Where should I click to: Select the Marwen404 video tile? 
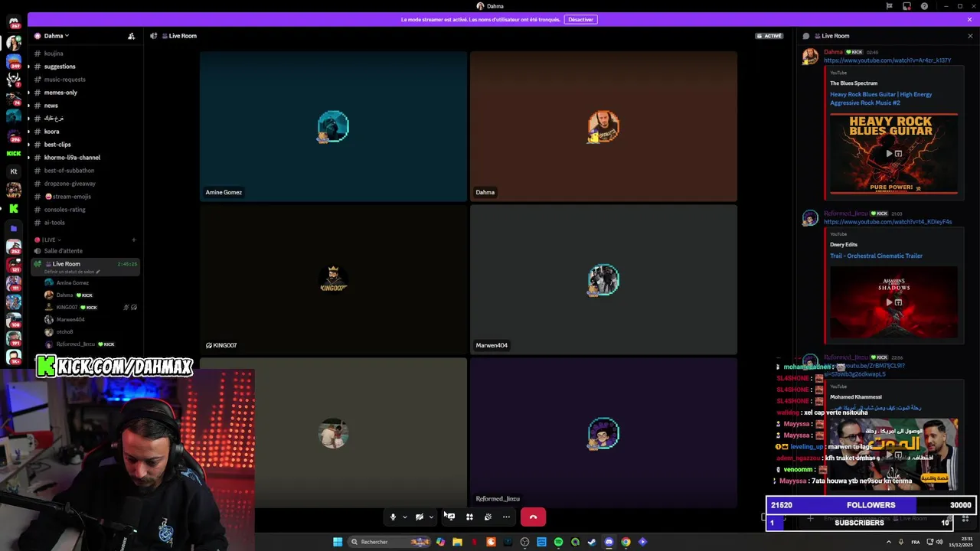tap(603, 279)
